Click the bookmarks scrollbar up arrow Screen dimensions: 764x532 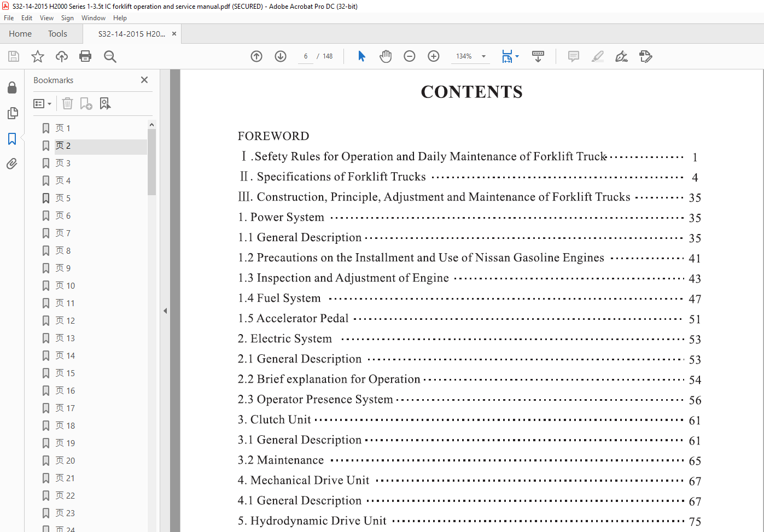tap(151, 125)
